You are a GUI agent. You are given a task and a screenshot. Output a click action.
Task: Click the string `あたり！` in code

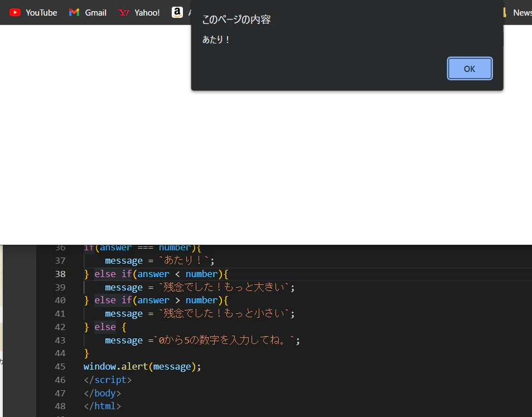point(184,260)
